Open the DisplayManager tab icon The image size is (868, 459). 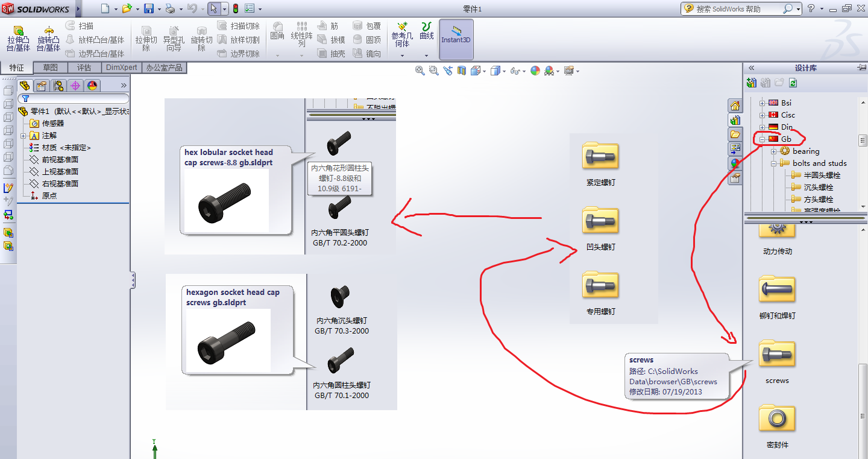pyautogui.click(x=92, y=86)
